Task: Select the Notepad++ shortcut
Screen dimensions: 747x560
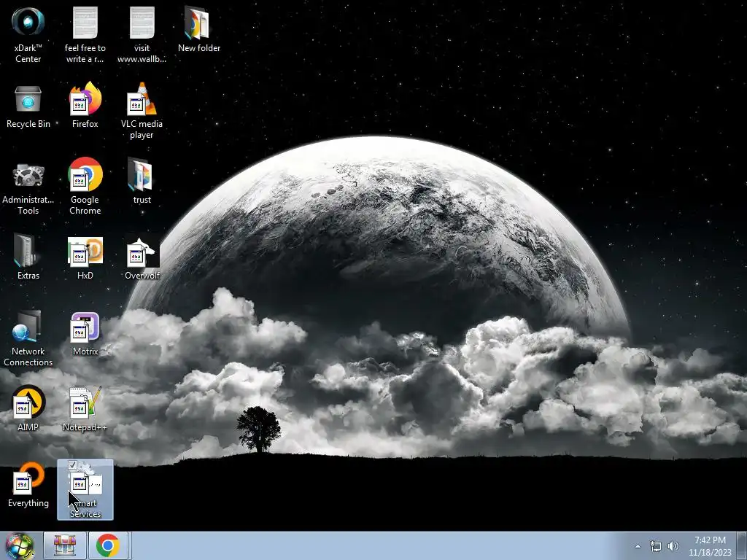Action: tap(85, 409)
